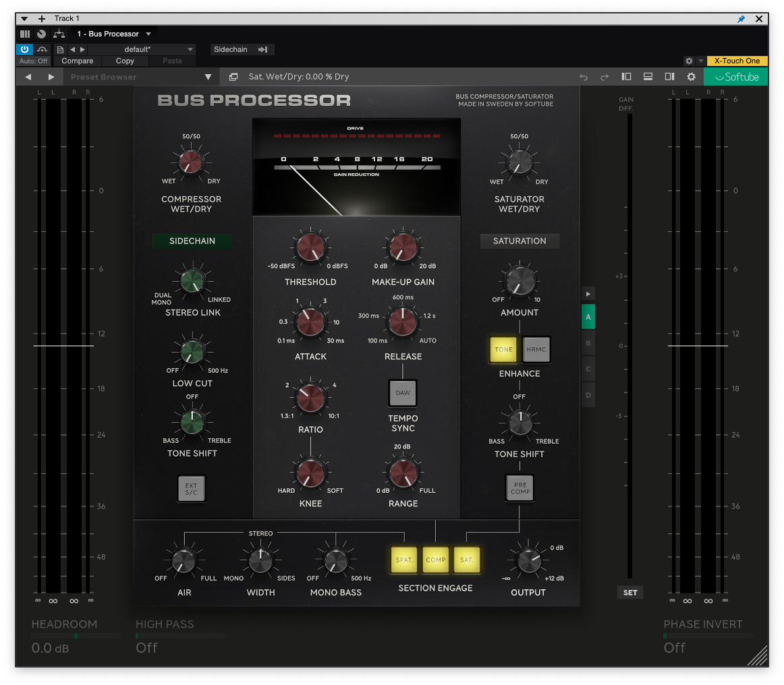Click the Release knob
784x685 pixels.
click(403, 322)
